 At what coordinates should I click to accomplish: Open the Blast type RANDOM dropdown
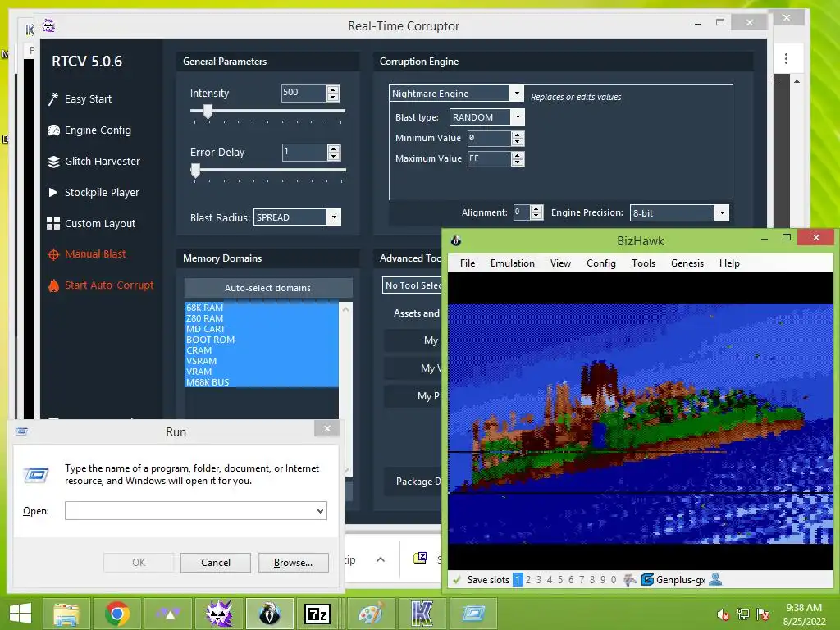tap(518, 116)
